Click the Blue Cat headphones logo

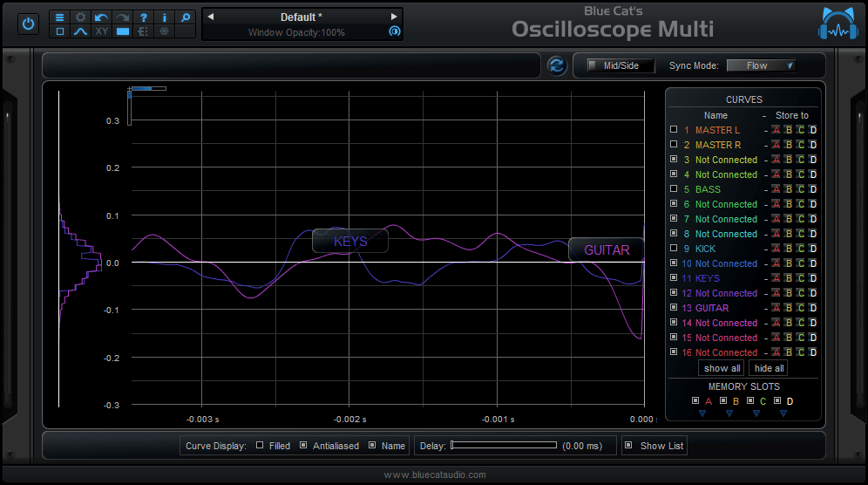pos(838,24)
